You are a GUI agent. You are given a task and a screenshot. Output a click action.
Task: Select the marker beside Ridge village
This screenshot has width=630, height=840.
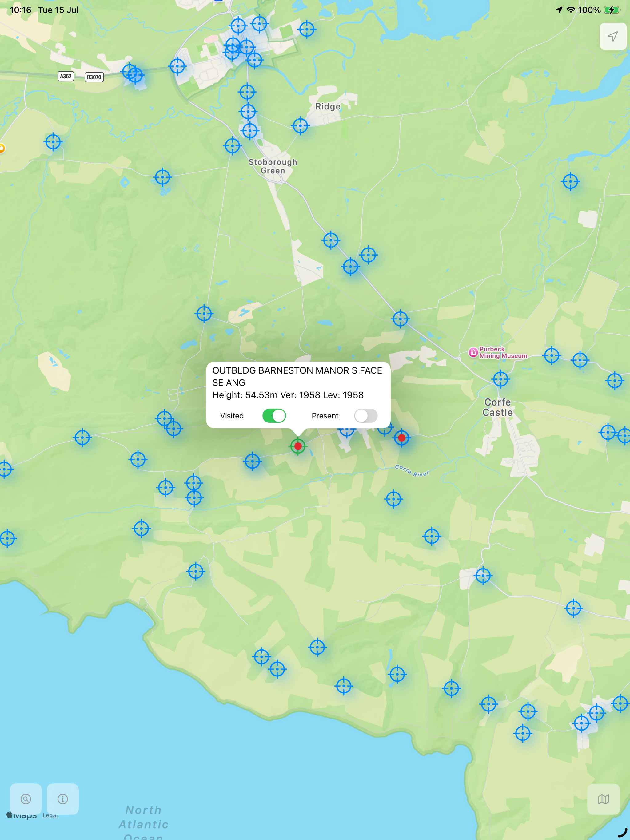pyautogui.click(x=301, y=126)
